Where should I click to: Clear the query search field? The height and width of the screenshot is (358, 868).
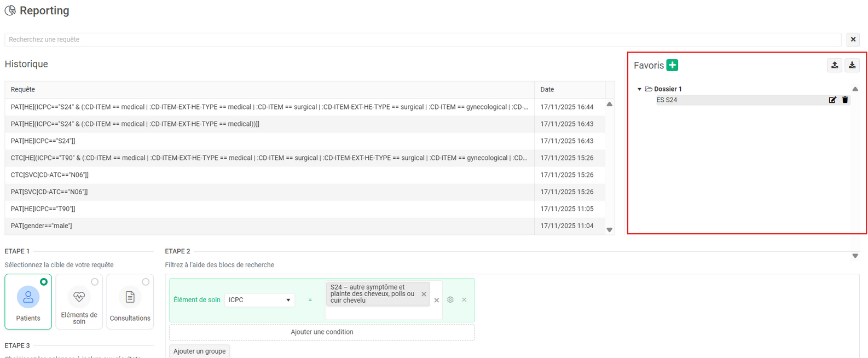coord(853,39)
